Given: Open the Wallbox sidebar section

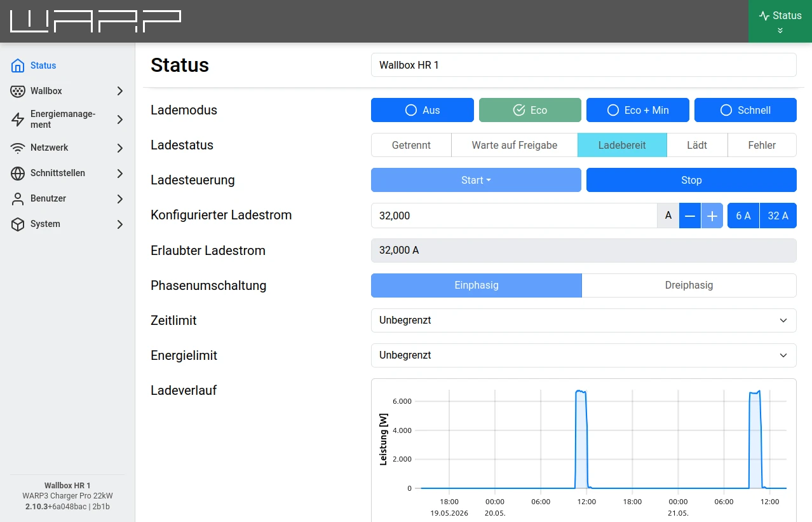Looking at the screenshot, I should click(x=67, y=91).
